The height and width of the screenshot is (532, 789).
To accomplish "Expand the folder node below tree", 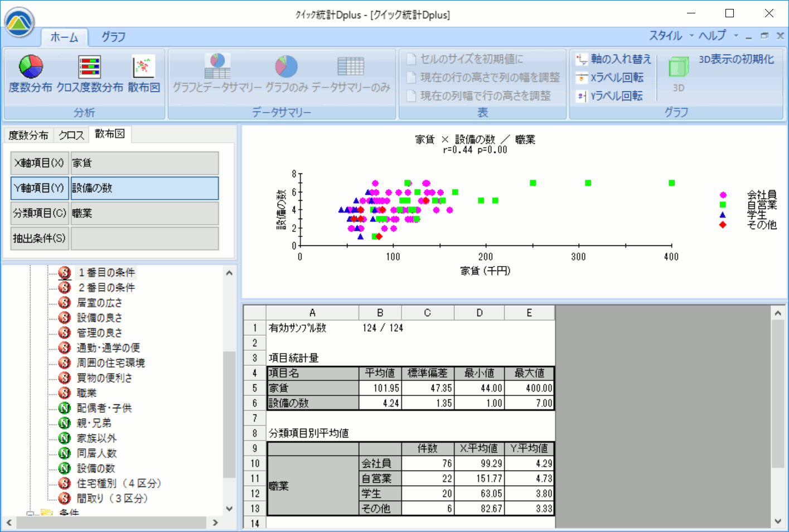I will click(30, 513).
